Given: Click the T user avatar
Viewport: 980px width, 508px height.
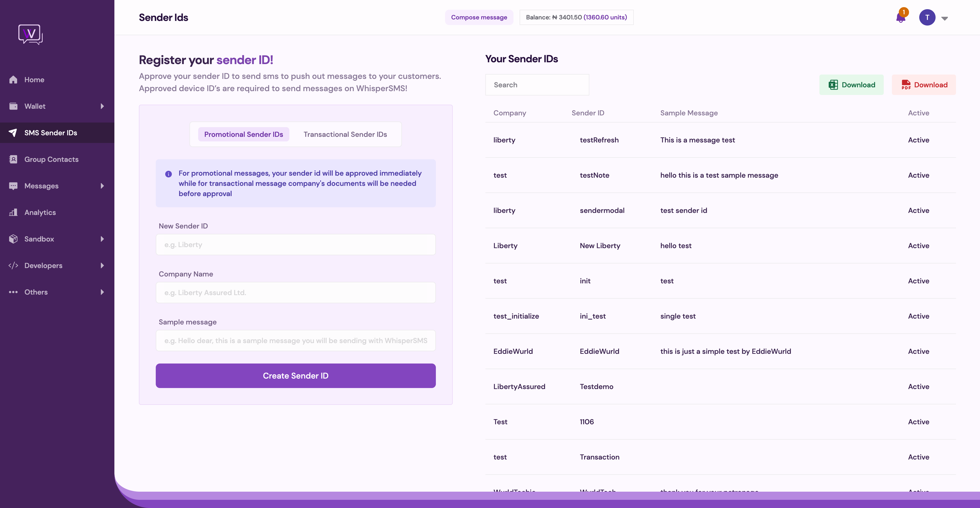Looking at the screenshot, I should coord(927,18).
